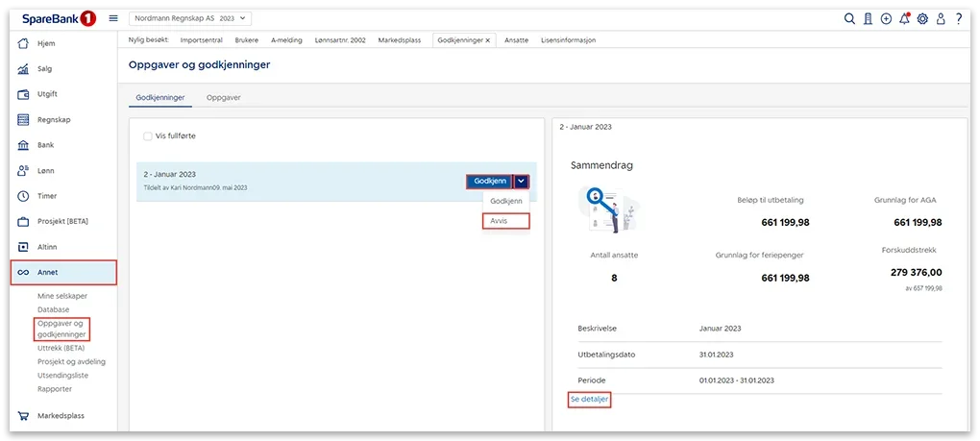
Task: Click the help question mark icon
Action: (959, 18)
